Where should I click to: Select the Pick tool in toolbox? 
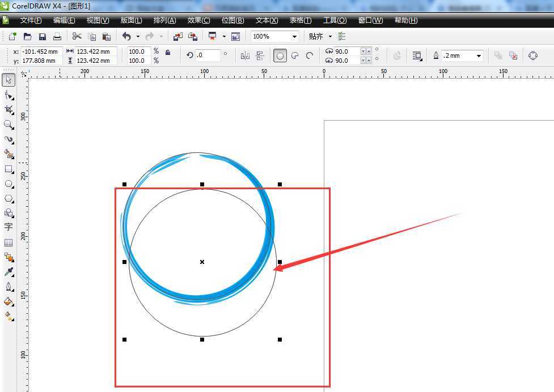(x=9, y=80)
